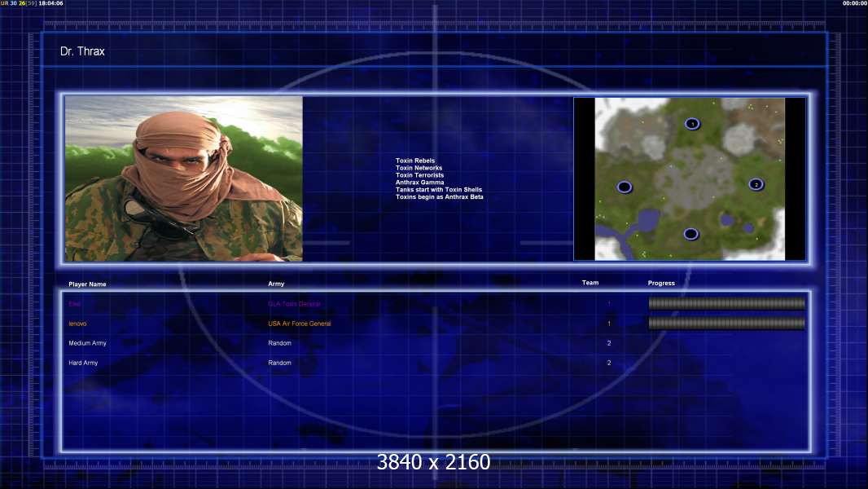Viewport: 868px width, 489px height.
Task: Click team number for lenovo
Action: pyautogui.click(x=609, y=324)
